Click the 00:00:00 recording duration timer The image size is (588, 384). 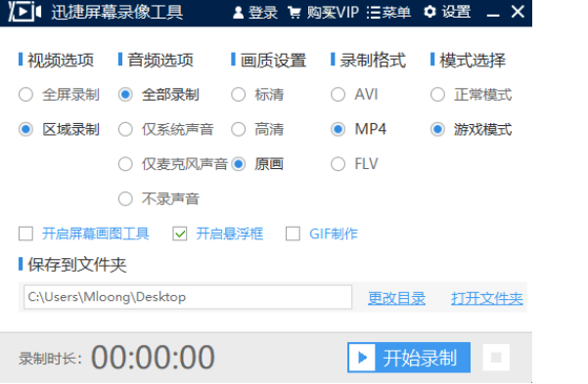[153, 357]
